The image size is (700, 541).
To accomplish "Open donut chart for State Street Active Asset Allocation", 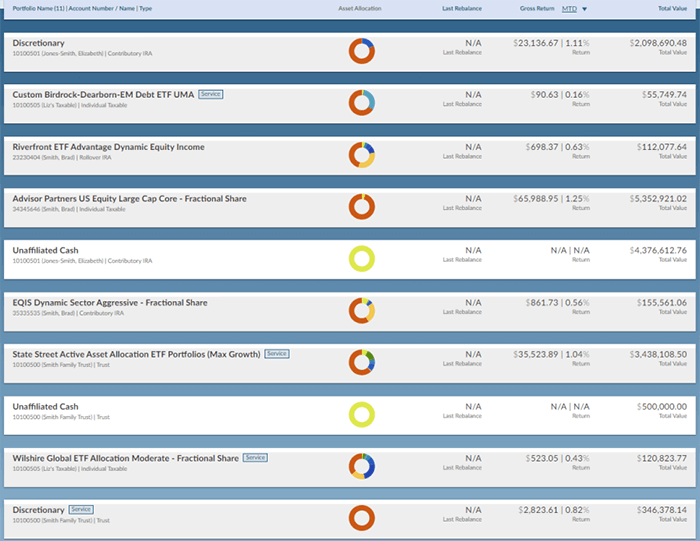I will coord(362,362).
